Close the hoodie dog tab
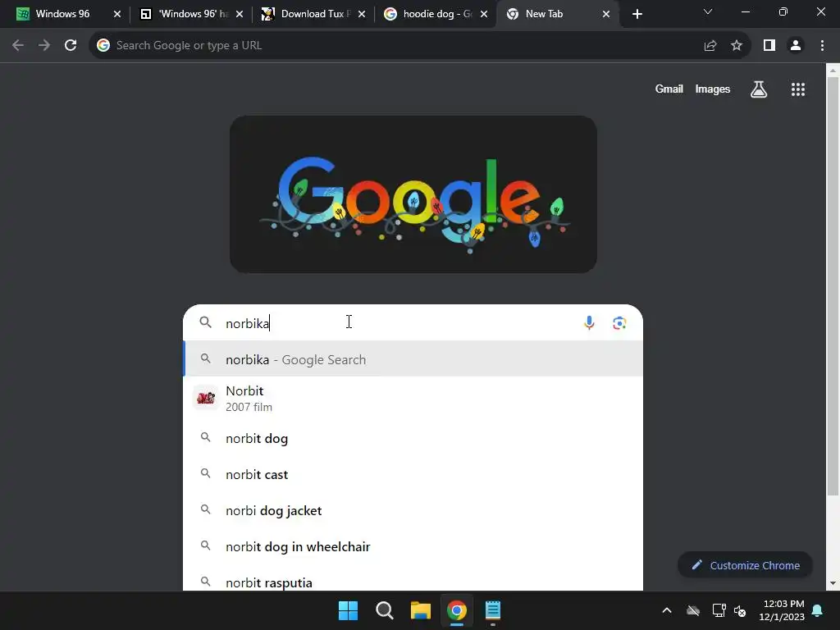Screen dimensions: 840x630 click(x=484, y=15)
